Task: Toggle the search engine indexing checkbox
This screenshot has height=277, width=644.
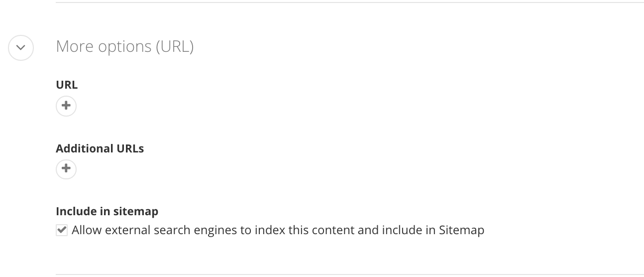Action: click(62, 230)
